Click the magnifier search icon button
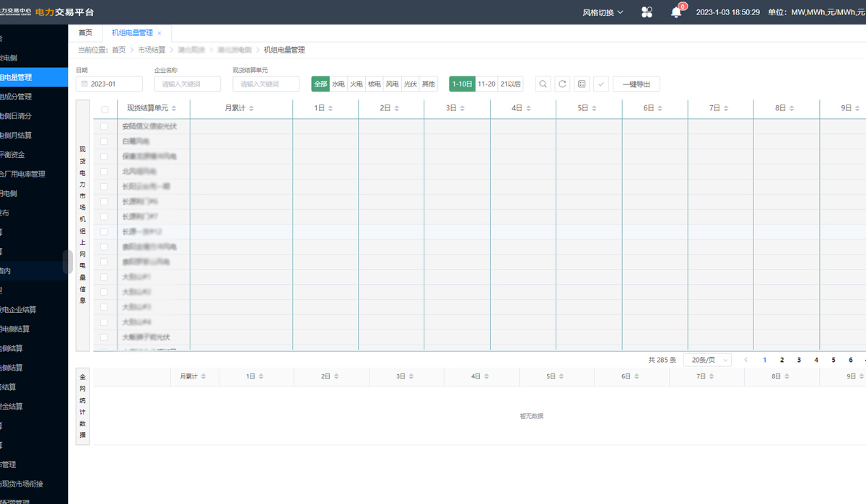Screen dimensions: 866x504 pyautogui.click(x=543, y=84)
